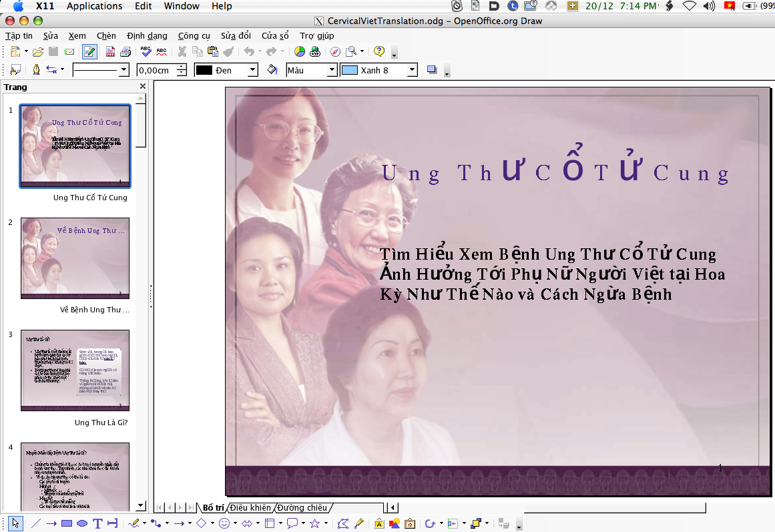
Task: Open the Curve tool dropdown arrow
Action: [x=144, y=523]
